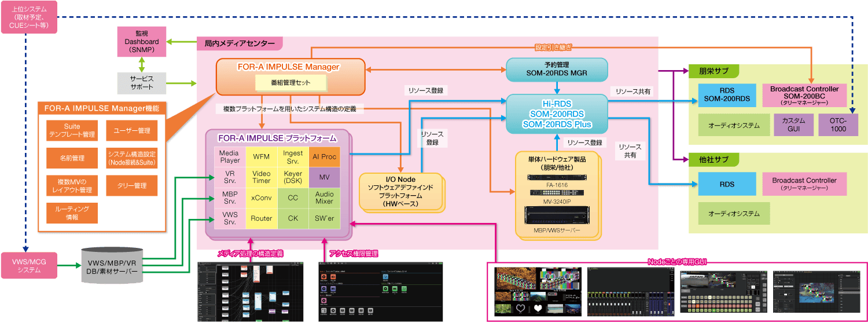Select the Audio Mixer cell
This screenshot has height=322, width=868.
tap(324, 198)
